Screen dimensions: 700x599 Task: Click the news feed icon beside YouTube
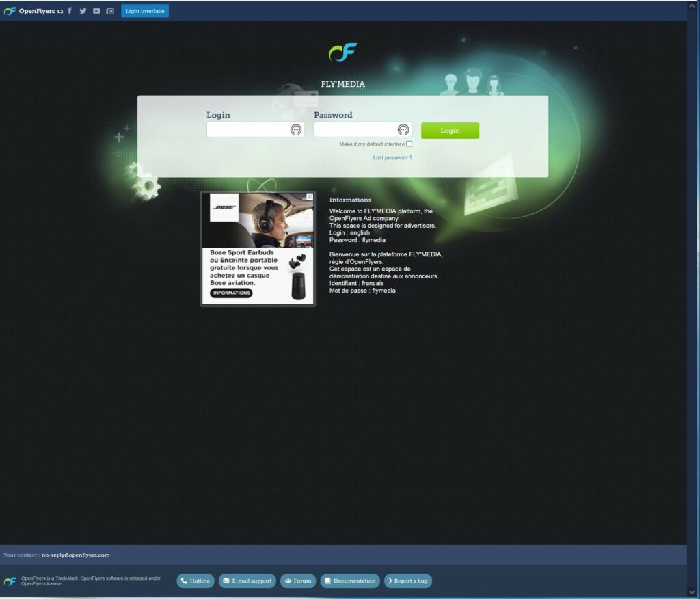[110, 11]
